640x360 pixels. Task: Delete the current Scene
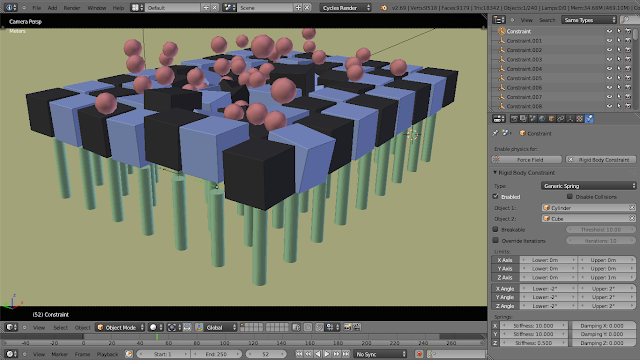tap(307, 8)
